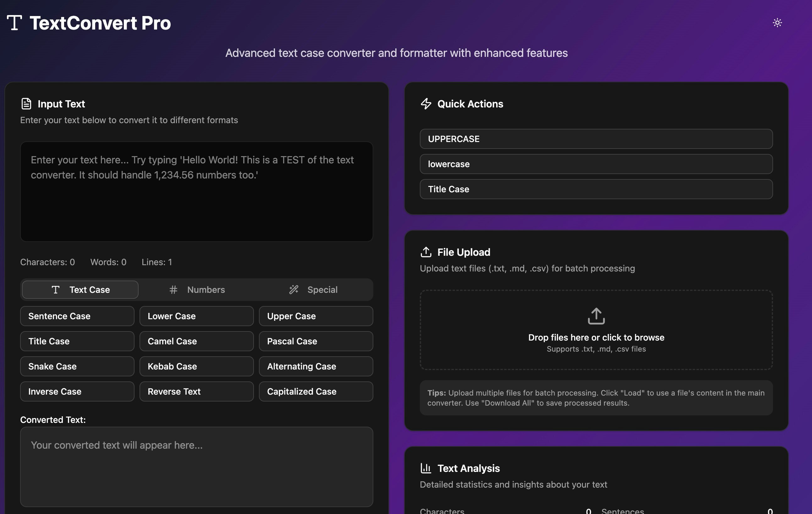Select the Text Case tab
The height and width of the screenshot is (514, 812).
(x=80, y=290)
